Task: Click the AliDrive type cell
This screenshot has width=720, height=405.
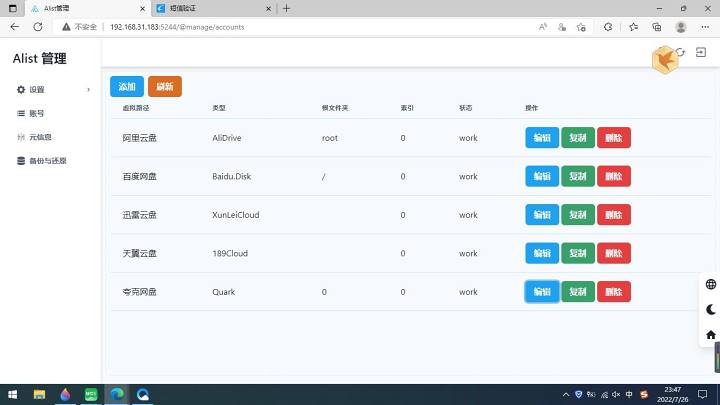Action: (226, 138)
